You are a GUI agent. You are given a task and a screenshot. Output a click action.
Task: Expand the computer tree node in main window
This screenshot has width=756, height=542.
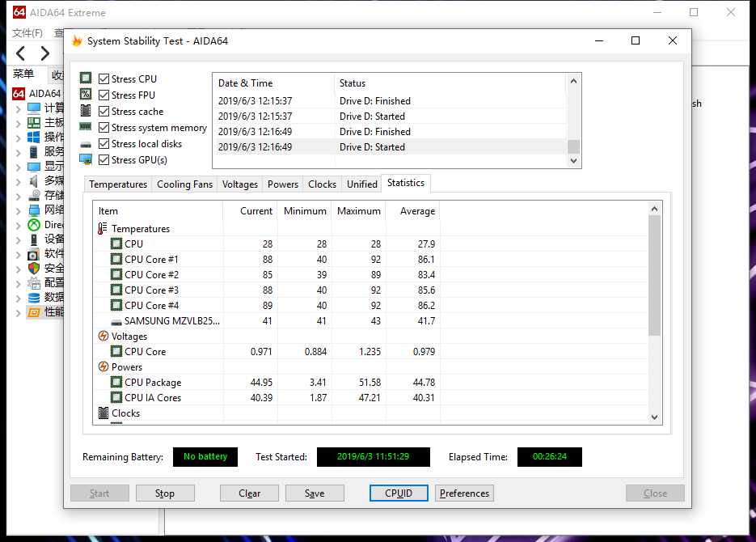pyautogui.click(x=19, y=109)
